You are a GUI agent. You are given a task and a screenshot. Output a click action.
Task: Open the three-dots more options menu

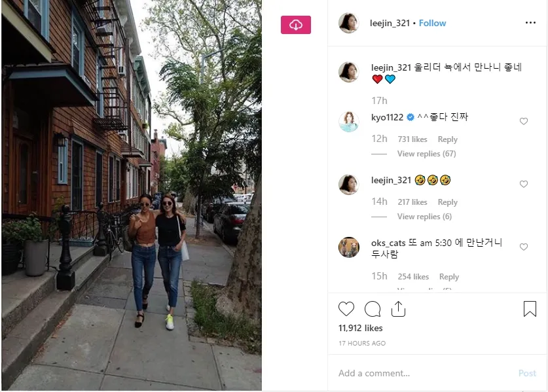530,23
